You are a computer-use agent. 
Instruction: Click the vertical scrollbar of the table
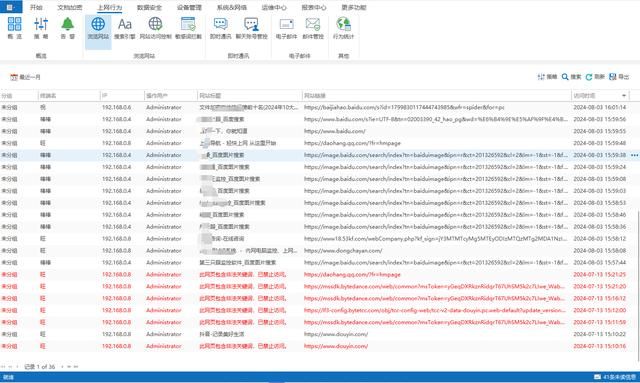638,286
